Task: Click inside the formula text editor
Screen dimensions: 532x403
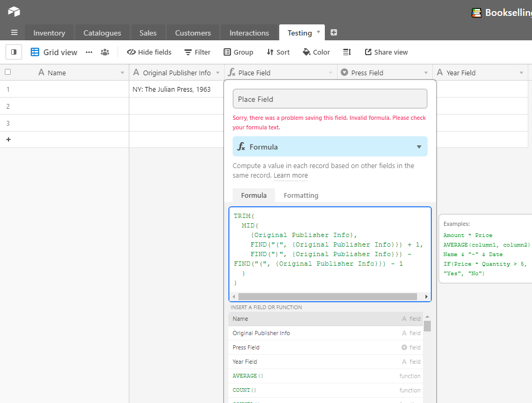Action: (x=330, y=250)
